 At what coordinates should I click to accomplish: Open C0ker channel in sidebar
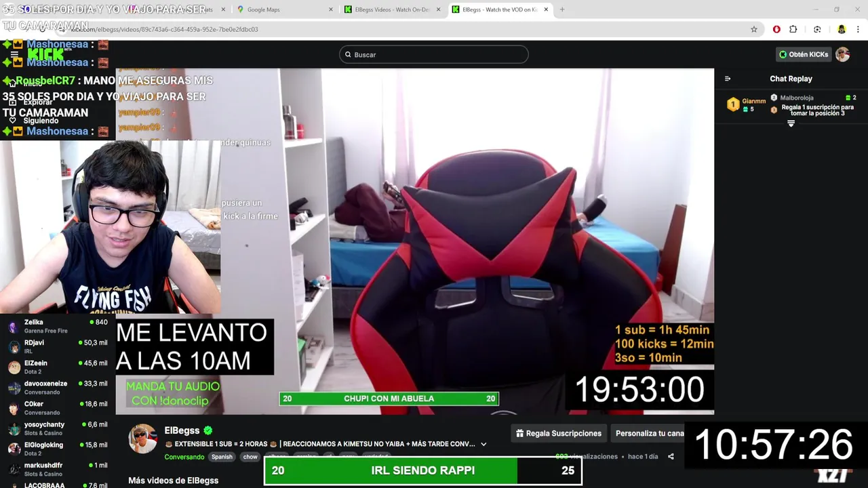click(x=58, y=407)
